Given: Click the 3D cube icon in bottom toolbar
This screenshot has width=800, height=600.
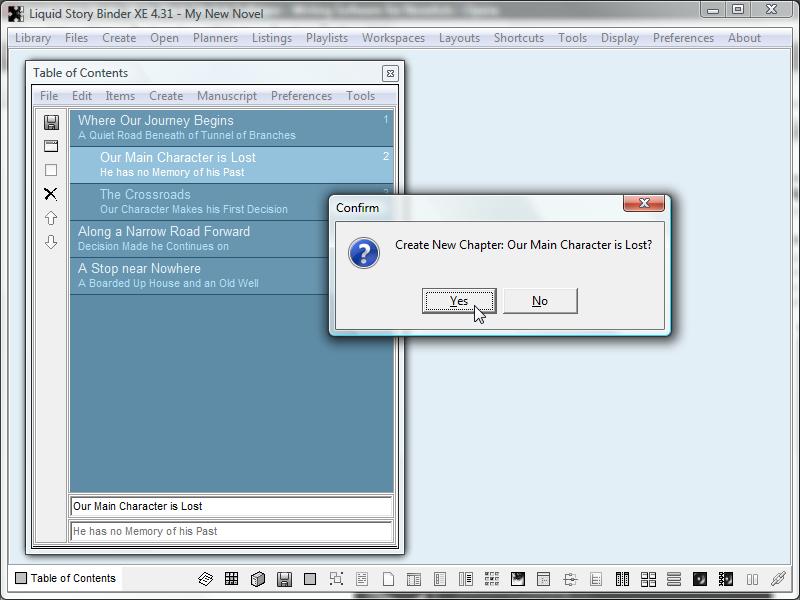Looking at the screenshot, I should point(257,579).
